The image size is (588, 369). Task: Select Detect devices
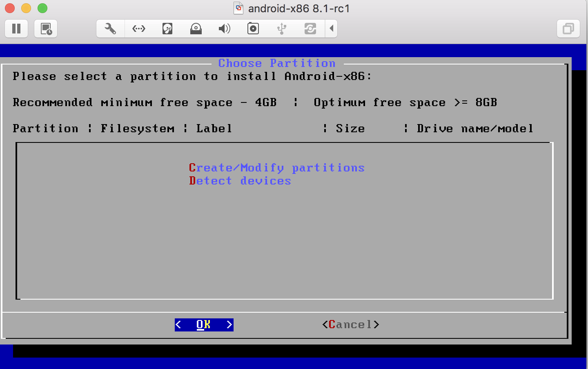click(x=240, y=181)
